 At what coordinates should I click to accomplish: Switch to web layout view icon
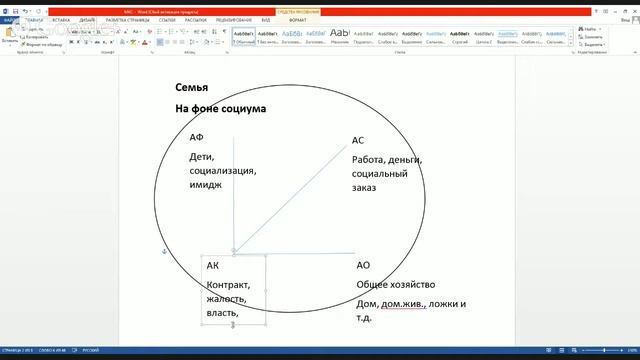(574, 350)
